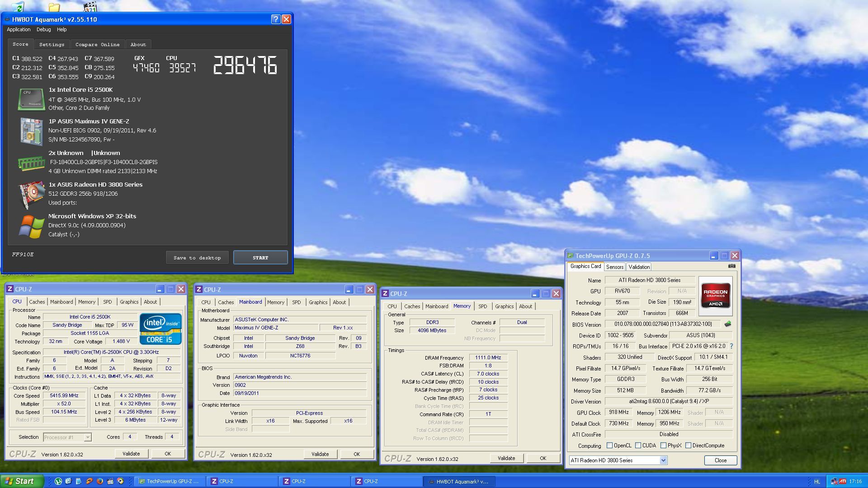
Task: Click OK in the CPU-Z Mainboard window
Action: [357, 454]
